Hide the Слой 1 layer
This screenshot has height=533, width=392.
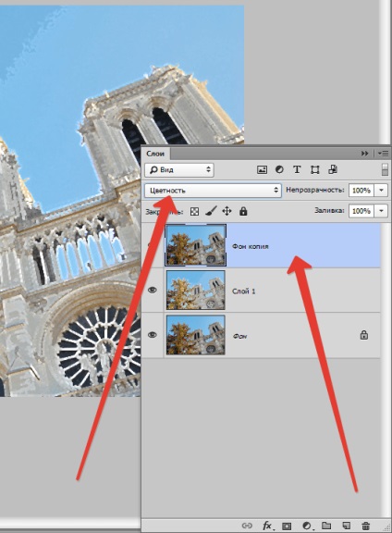[153, 290]
